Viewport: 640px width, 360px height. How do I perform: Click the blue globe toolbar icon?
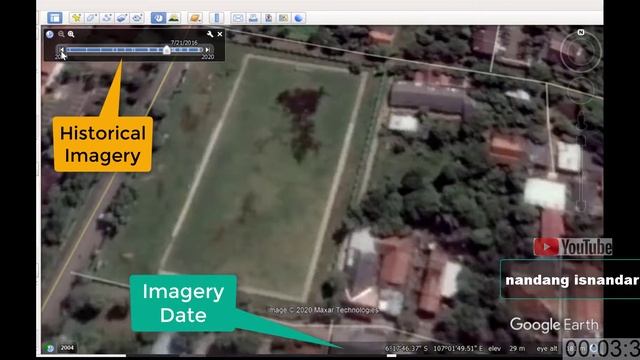coord(299,18)
